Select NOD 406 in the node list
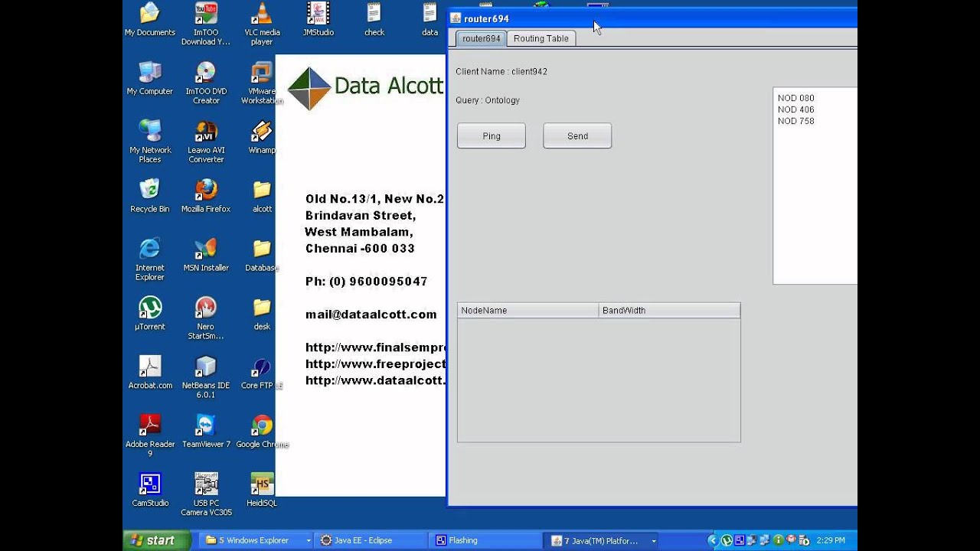The width and height of the screenshot is (980, 551). [x=796, y=109]
